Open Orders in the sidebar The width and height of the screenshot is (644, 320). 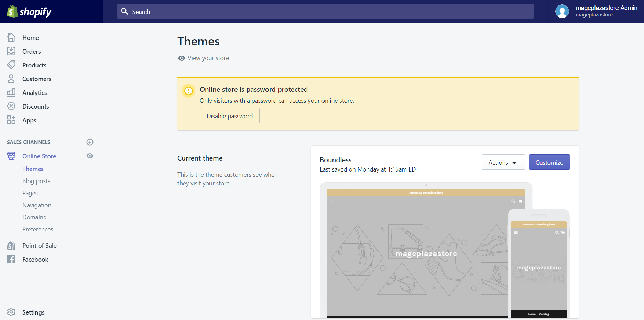(32, 51)
